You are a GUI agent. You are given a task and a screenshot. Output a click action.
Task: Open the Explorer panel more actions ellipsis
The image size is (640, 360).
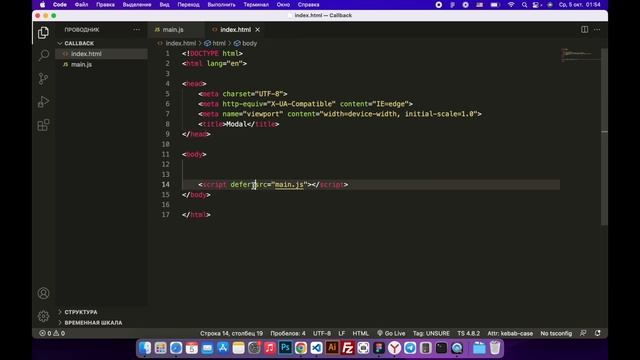point(136,29)
